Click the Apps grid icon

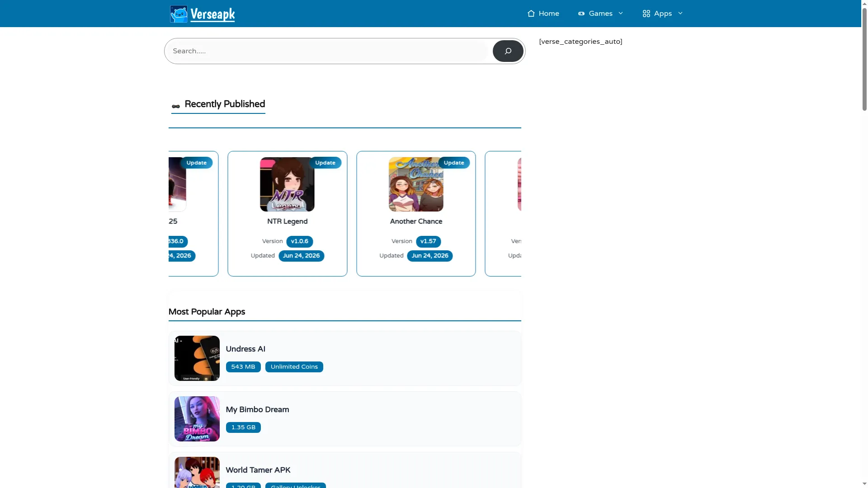pyautogui.click(x=646, y=14)
